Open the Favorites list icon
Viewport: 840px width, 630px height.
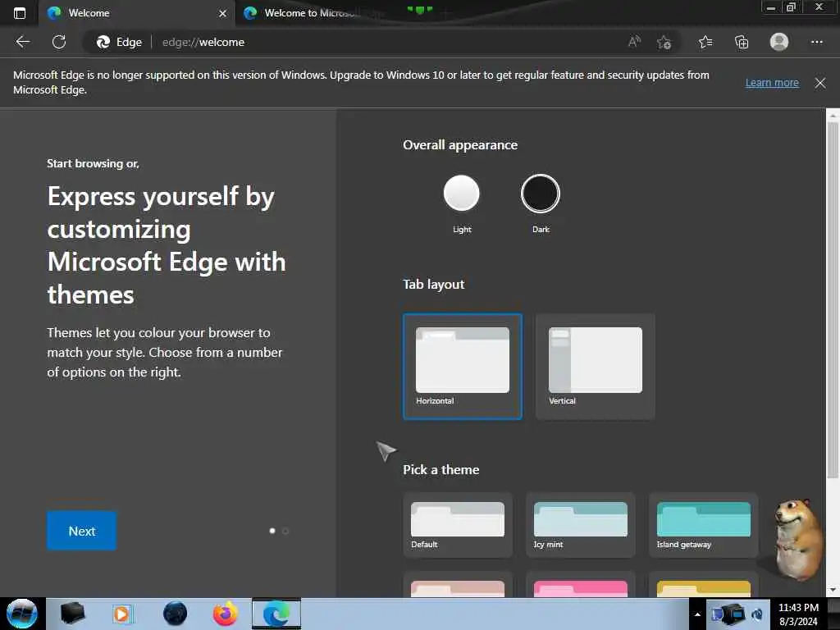pos(705,42)
